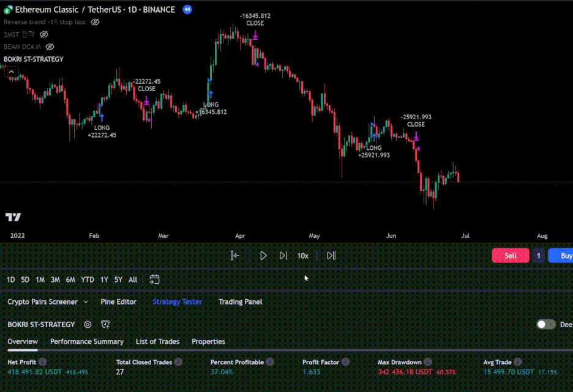Open the Trading Panel tab

pos(241,302)
